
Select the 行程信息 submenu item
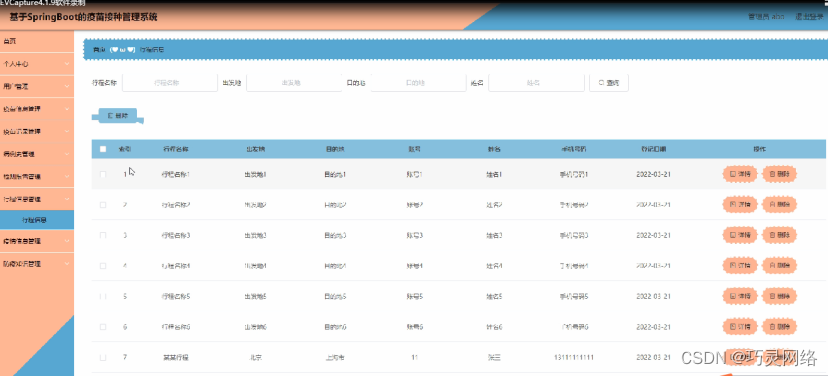point(37,220)
